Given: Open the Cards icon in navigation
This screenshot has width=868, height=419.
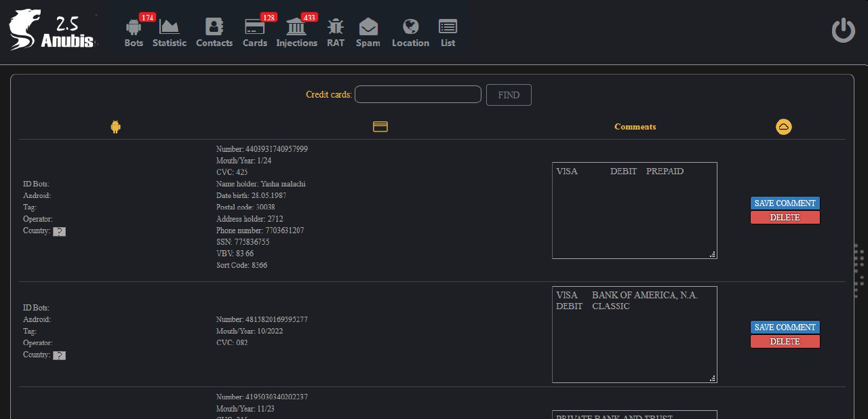Looking at the screenshot, I should tap(254, 27).
